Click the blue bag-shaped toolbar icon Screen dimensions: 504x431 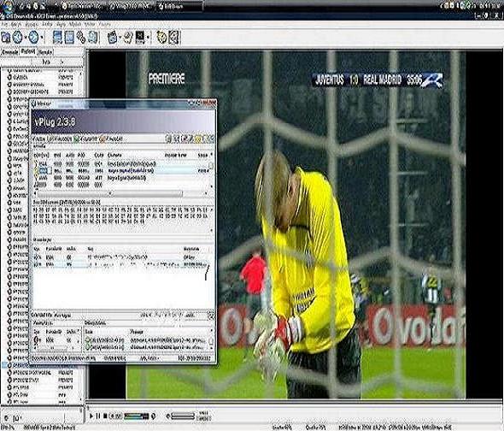pyautogui.click(x=112, y=38)
